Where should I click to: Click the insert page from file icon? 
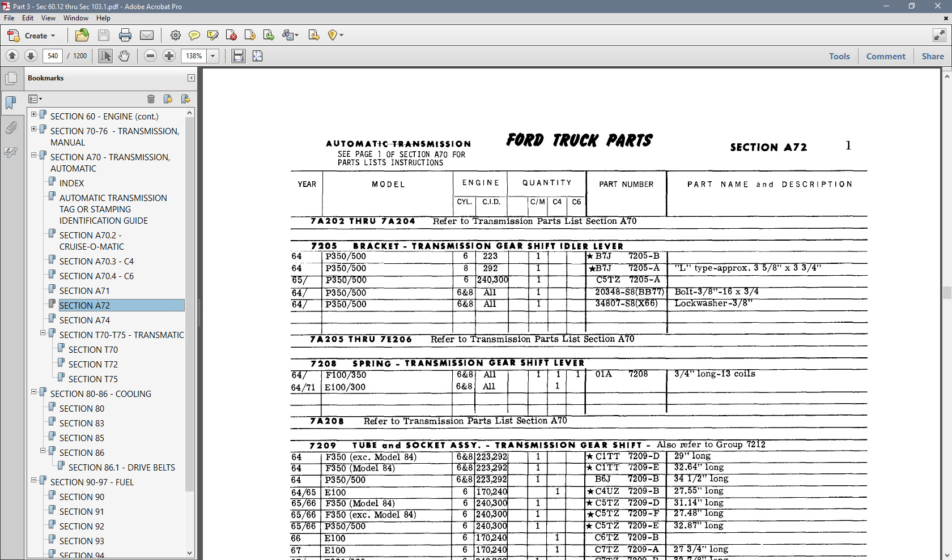click(x=269, y=35)
